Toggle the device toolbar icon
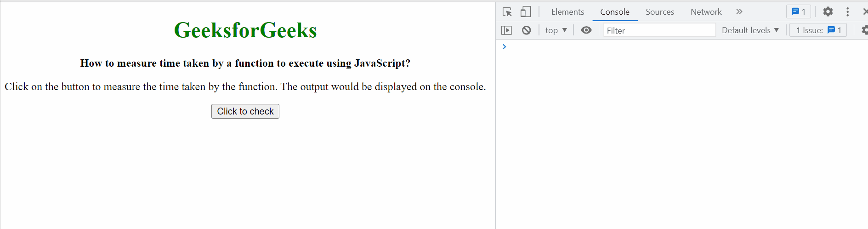The image size is (868, 229). 526,12
